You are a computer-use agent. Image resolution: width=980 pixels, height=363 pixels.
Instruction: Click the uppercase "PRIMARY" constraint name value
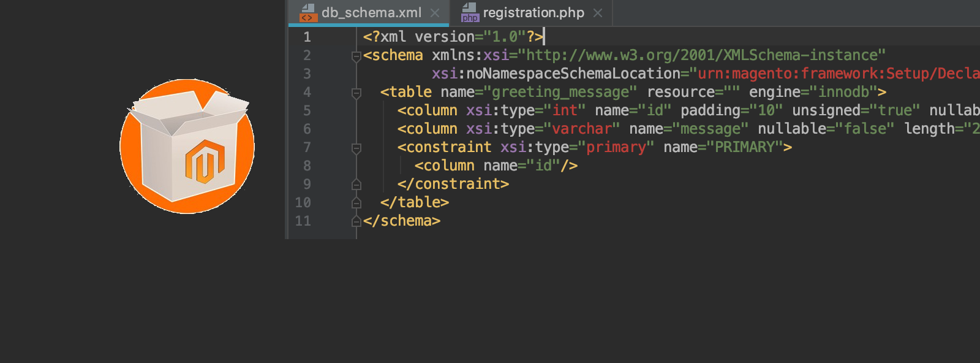point(744,148)
